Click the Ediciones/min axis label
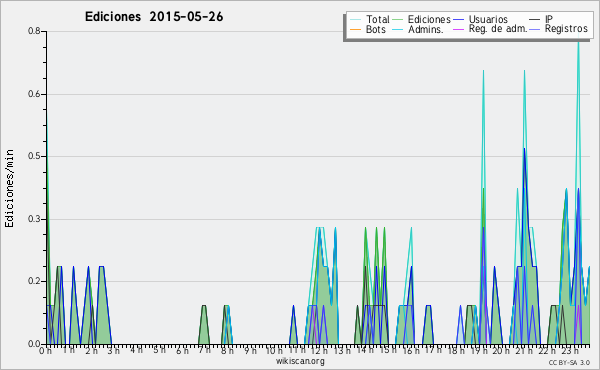 click(x=9, y=189)
